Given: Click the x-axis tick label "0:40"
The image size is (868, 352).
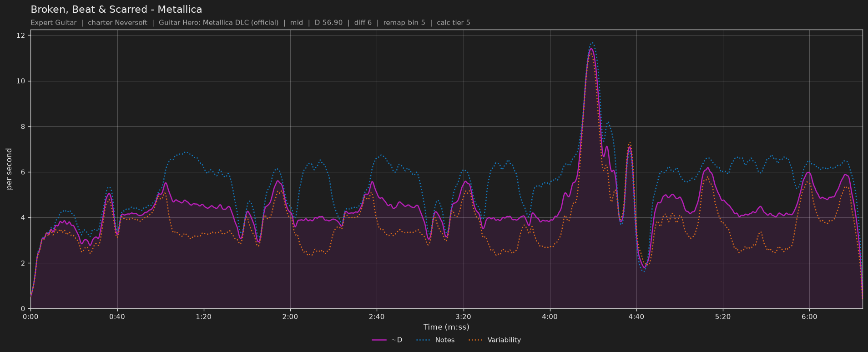Looking at the screenshot, I should [117, 317].
